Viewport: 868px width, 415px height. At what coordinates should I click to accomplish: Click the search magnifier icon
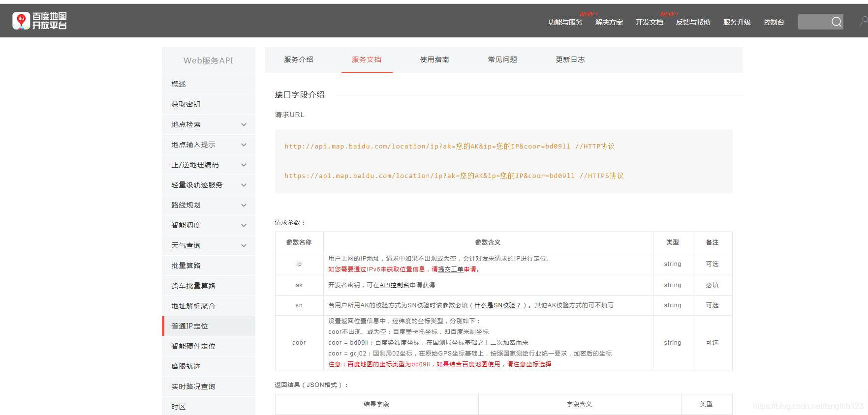point(836,22)
